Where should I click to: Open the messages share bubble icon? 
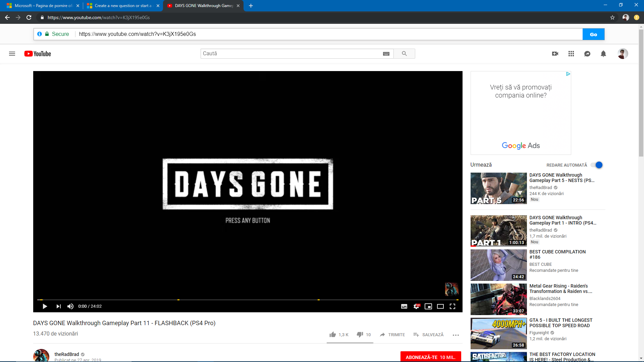[x=587, y=54]
